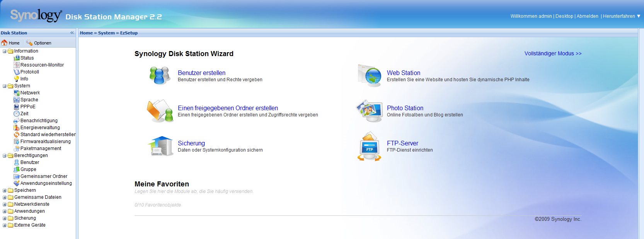Switch to Vollständiger Modus

coord(553,53)
